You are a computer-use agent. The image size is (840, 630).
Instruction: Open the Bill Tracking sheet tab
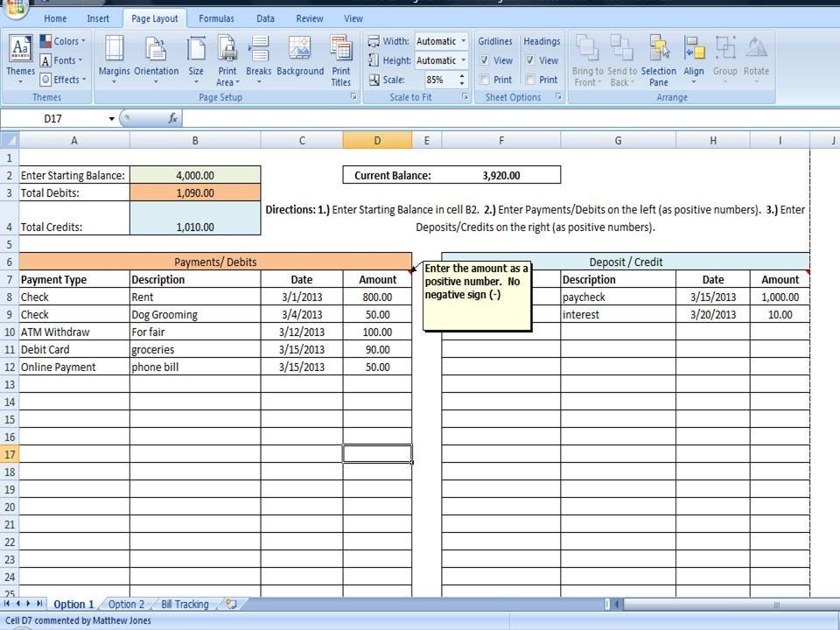click(x=185, y=604)
